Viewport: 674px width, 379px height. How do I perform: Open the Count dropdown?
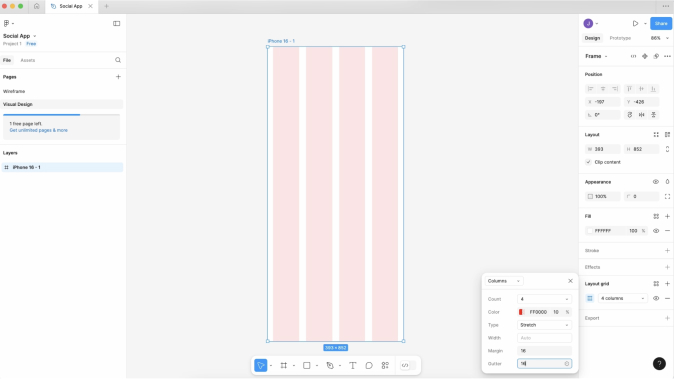tap(544, 299)
